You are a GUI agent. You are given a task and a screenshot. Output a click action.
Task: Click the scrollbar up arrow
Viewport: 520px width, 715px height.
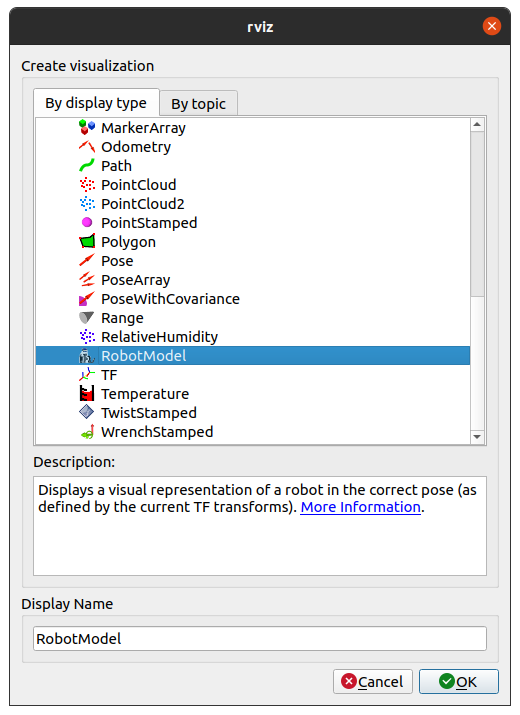click(477, 124)
